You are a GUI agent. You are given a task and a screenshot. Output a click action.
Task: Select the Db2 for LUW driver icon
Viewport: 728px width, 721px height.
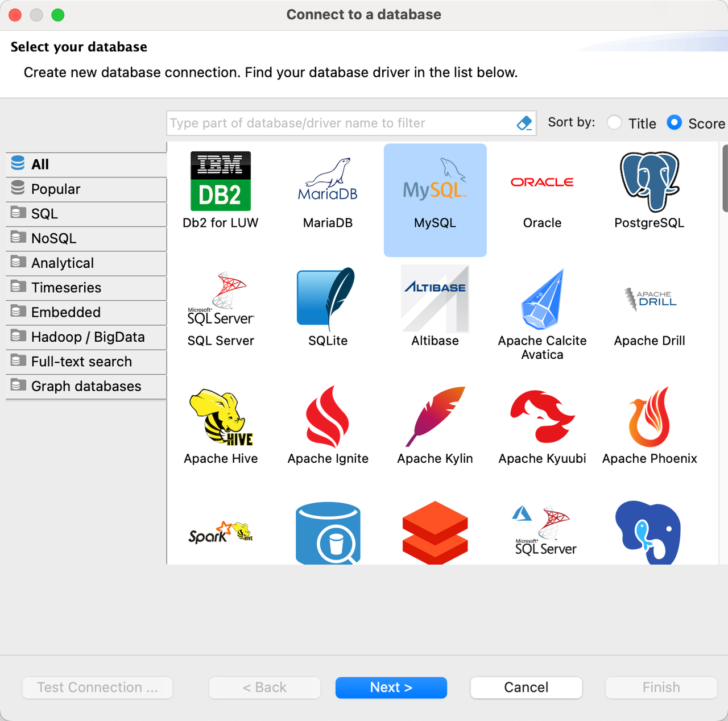point(220,182)
